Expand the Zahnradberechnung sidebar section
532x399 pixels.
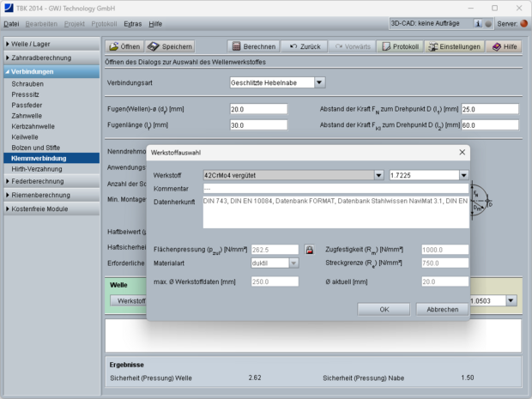point(50,57)
